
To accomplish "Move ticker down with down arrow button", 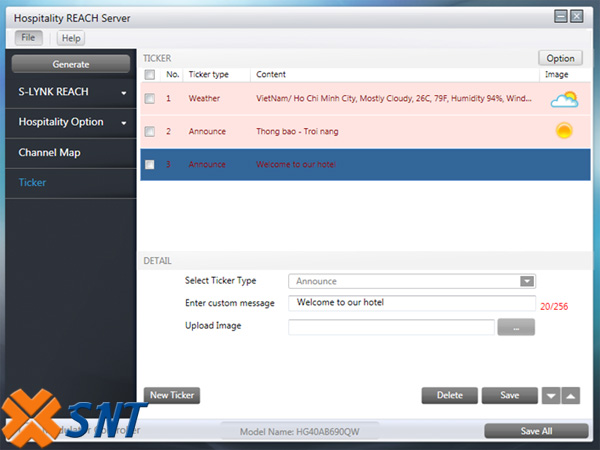I will tap(550, 395).
